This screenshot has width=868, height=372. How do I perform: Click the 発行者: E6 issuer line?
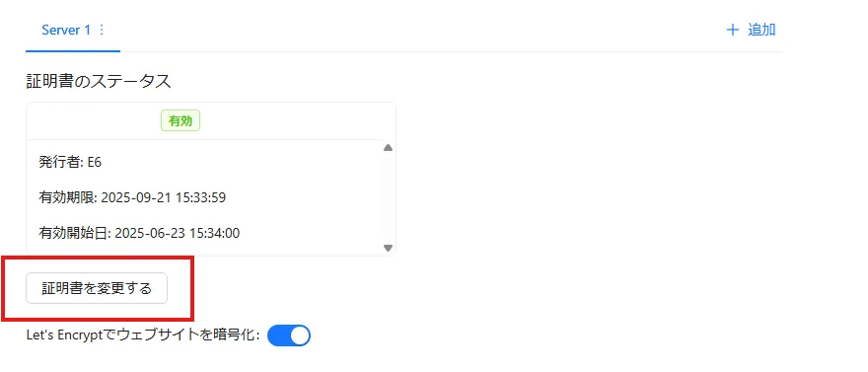tap(70, 163)
